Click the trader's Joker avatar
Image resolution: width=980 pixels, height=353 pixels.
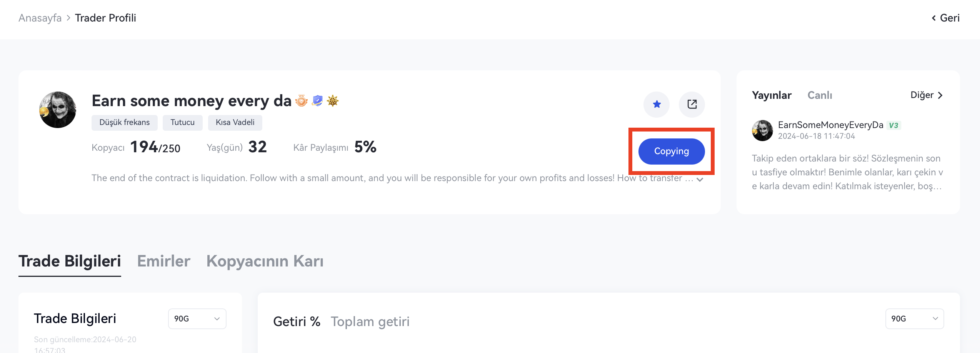(x=58, y=110)
